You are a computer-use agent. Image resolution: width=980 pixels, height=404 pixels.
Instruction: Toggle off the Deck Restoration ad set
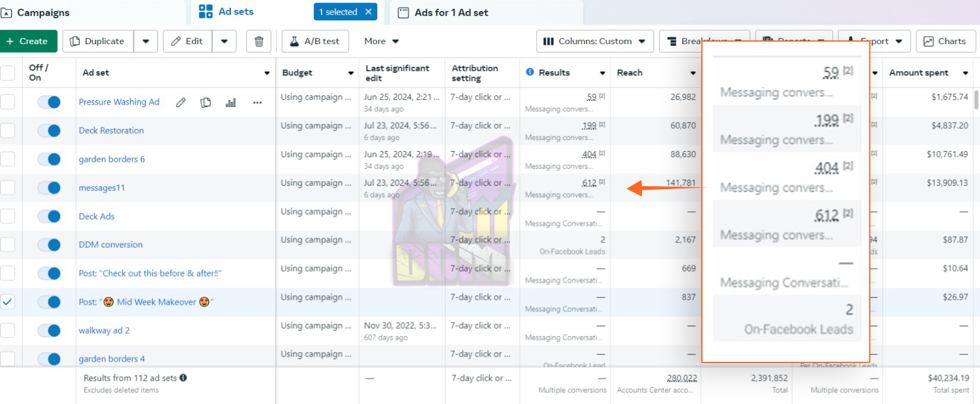pyautogui.click(x=49, y=130)
